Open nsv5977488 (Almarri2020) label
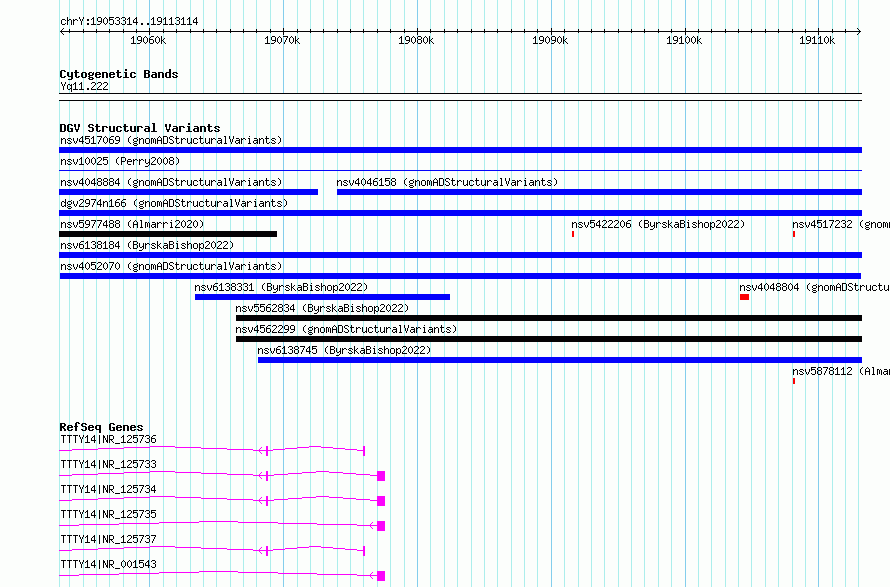Image resolution: width=890 pixels, height=587 pixels. click(x=132, y=224)
